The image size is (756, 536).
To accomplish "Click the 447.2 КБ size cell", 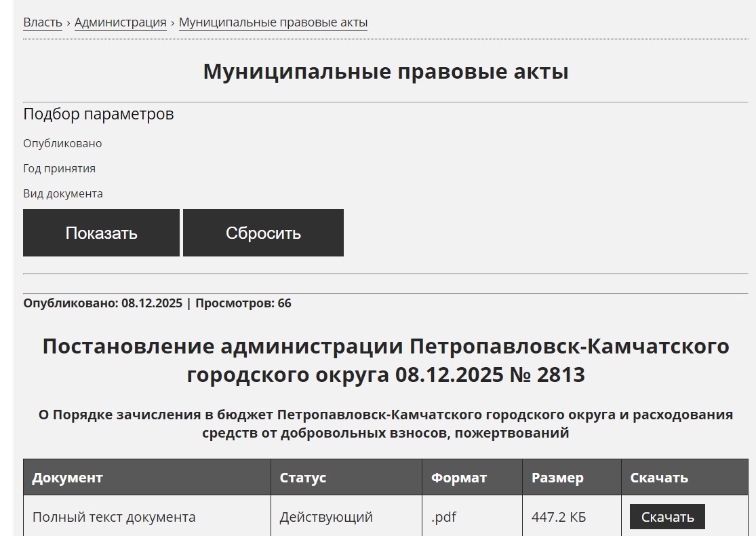I will pyautogui.click(x=557, y=516).
